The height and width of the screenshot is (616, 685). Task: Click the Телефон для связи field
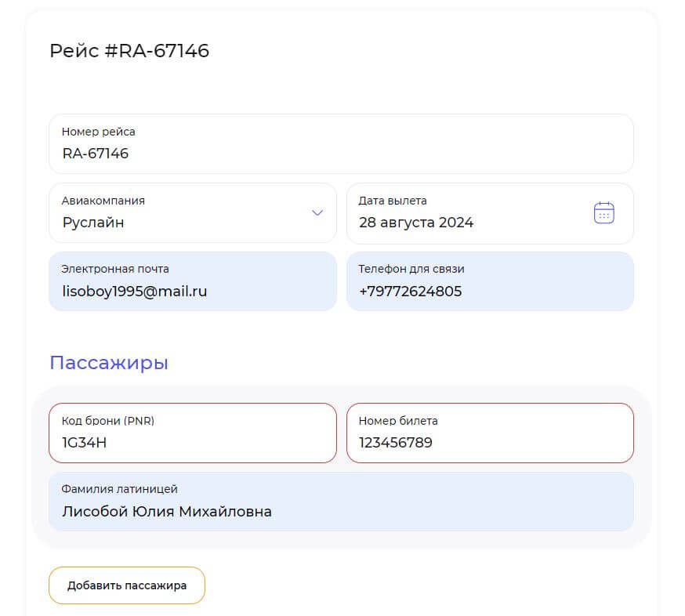[x=490, y=281]
